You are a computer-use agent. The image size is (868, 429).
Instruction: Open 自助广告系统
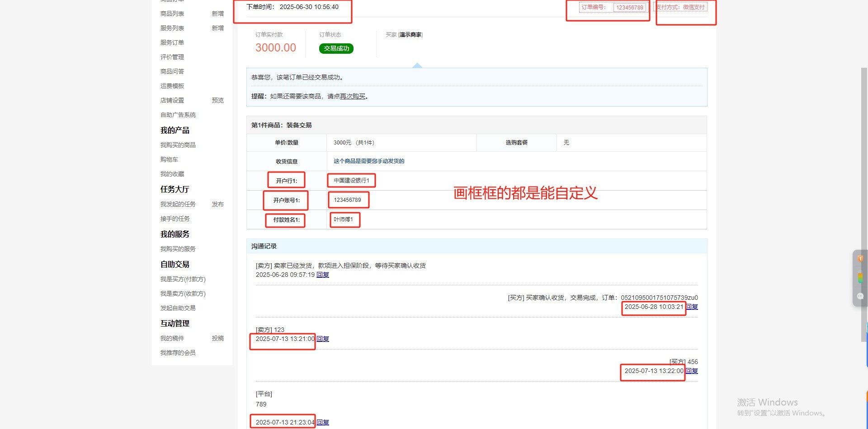[178, 115]
